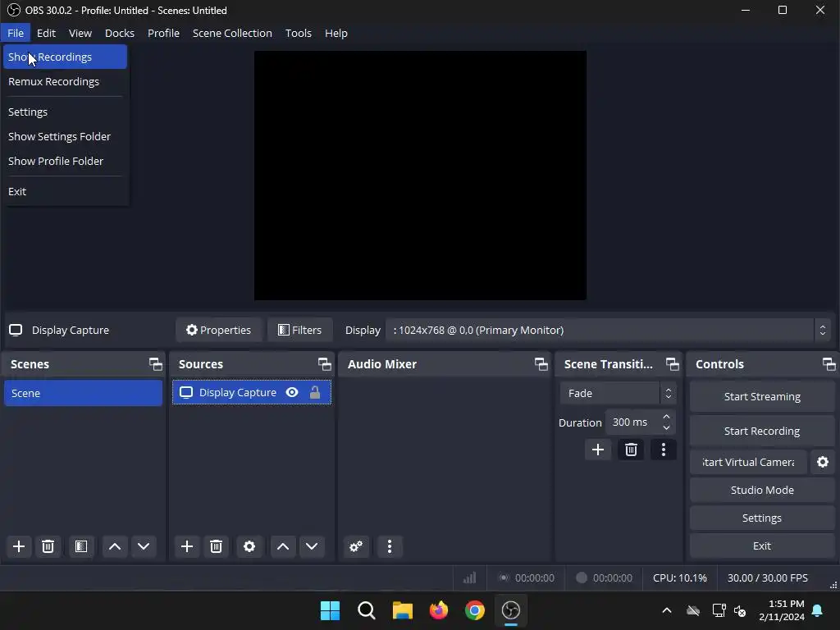Choose Show Recordings from File menu

65,57
